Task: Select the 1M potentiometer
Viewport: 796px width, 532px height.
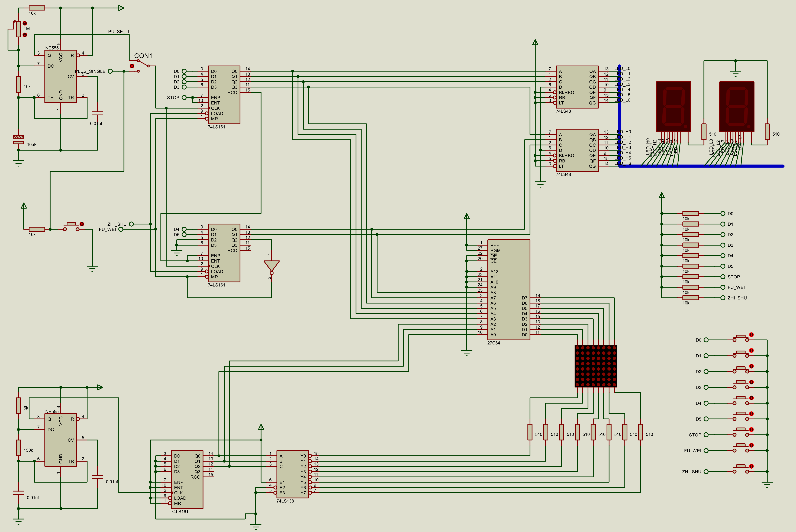Action: (x=18, y=29)
